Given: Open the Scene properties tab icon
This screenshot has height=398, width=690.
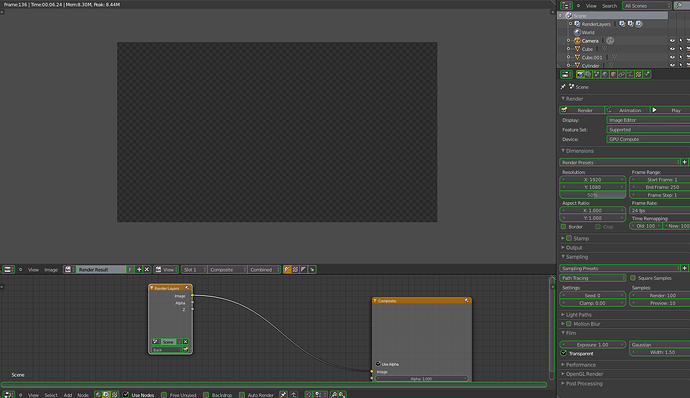Looking at the screenshot, I should [x=597, y=74].
